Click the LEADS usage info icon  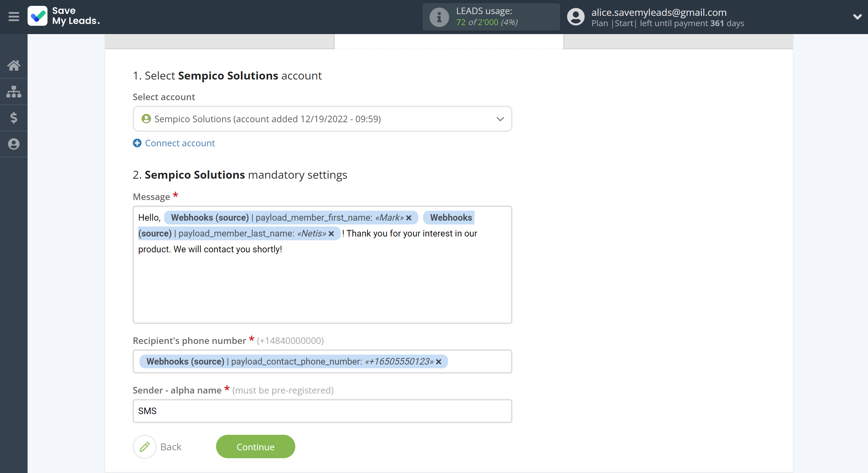tap(439, 17)
